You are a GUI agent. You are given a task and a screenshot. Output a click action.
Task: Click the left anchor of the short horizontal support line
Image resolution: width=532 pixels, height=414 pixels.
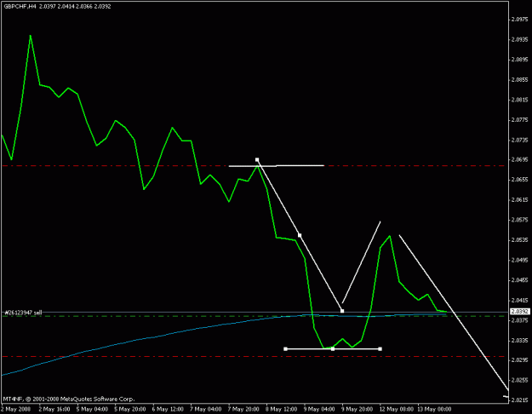285,348
